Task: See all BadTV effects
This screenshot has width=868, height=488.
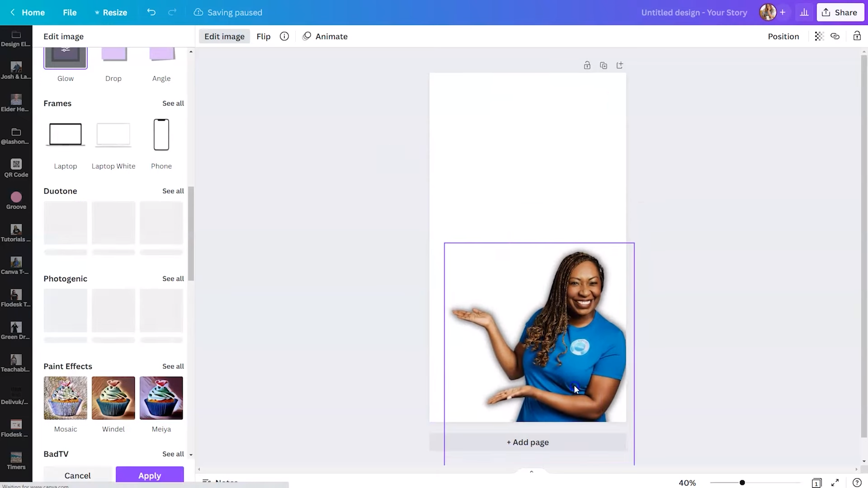Action: [x=173, y=454]
